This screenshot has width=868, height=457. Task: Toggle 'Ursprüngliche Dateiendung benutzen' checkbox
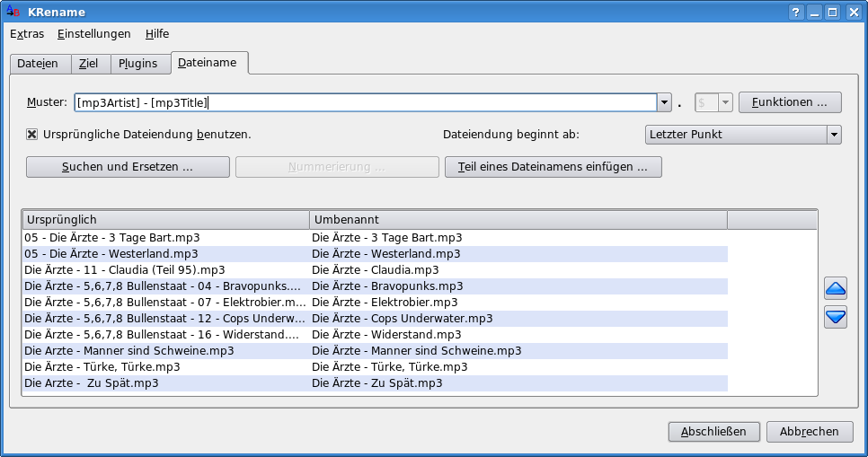(32, 135)
